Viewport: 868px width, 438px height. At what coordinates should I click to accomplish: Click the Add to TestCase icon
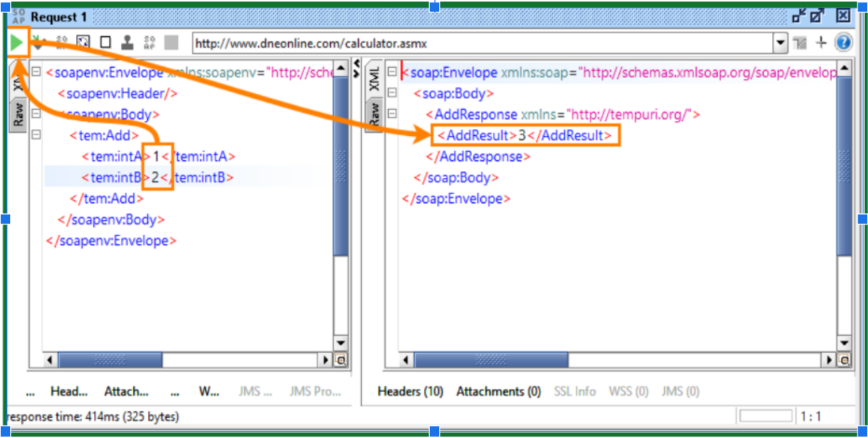[39, 43]
